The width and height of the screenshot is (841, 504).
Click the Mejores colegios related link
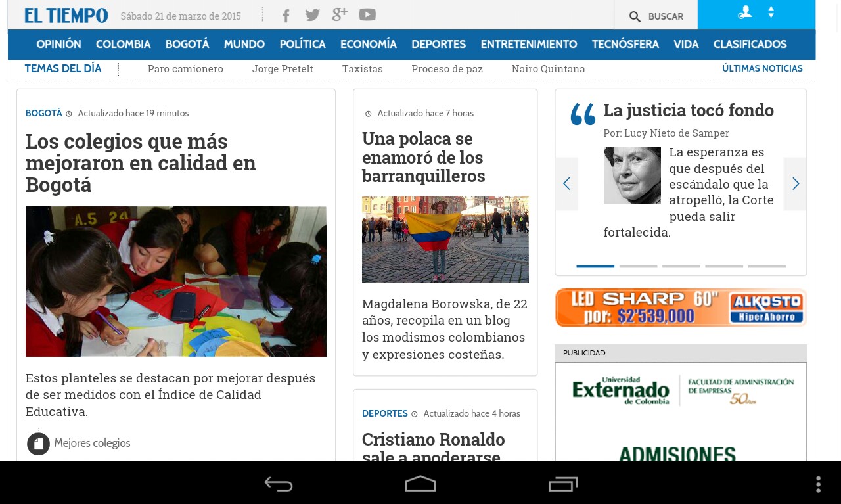[x=92, y=444]
